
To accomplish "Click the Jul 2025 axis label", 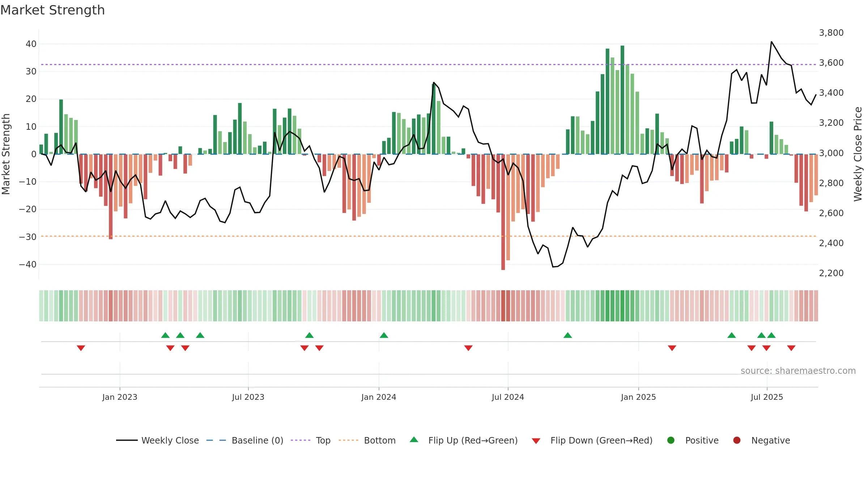I will pos(767,397).
